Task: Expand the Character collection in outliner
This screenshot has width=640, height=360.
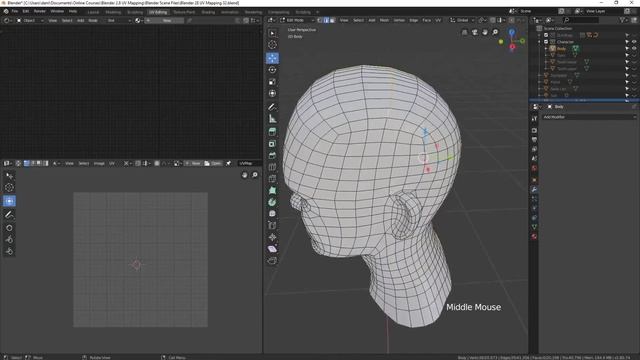Action: (539, 42)
